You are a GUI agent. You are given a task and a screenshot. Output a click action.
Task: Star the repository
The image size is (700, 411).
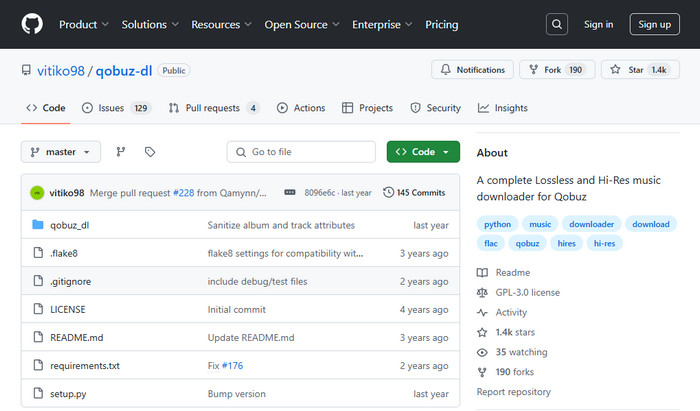pos(640,70)
